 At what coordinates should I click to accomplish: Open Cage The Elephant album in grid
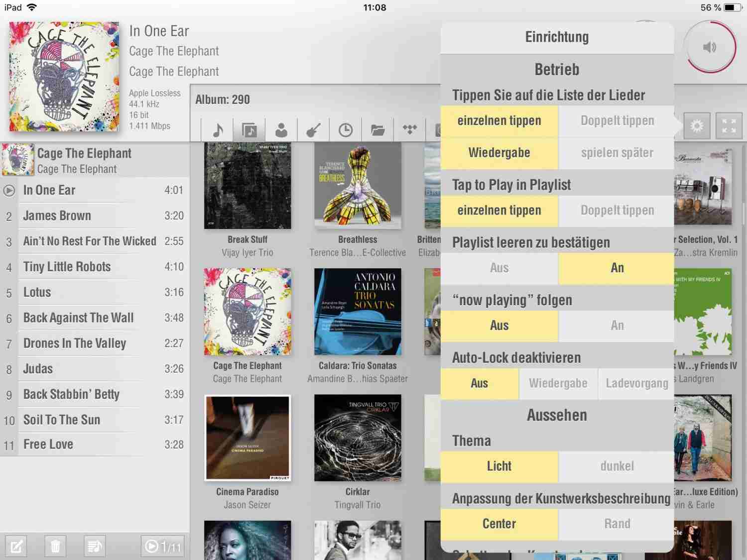pyautogui.click(x=248, y=312)
